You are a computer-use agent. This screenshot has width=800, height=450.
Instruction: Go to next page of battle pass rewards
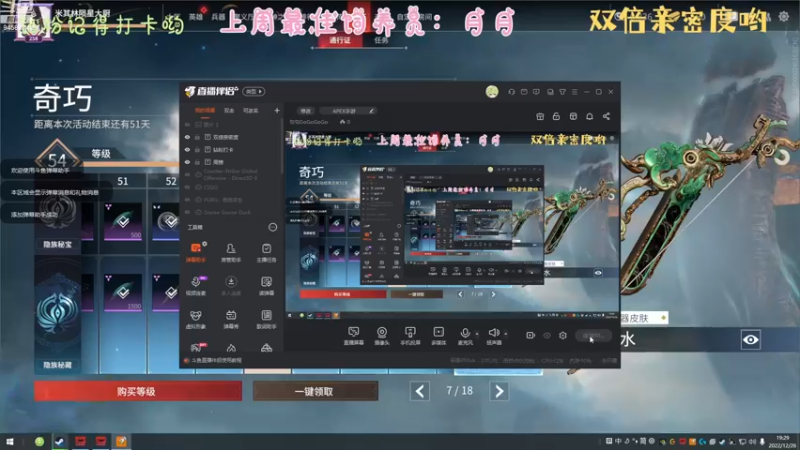click(499, 391)
